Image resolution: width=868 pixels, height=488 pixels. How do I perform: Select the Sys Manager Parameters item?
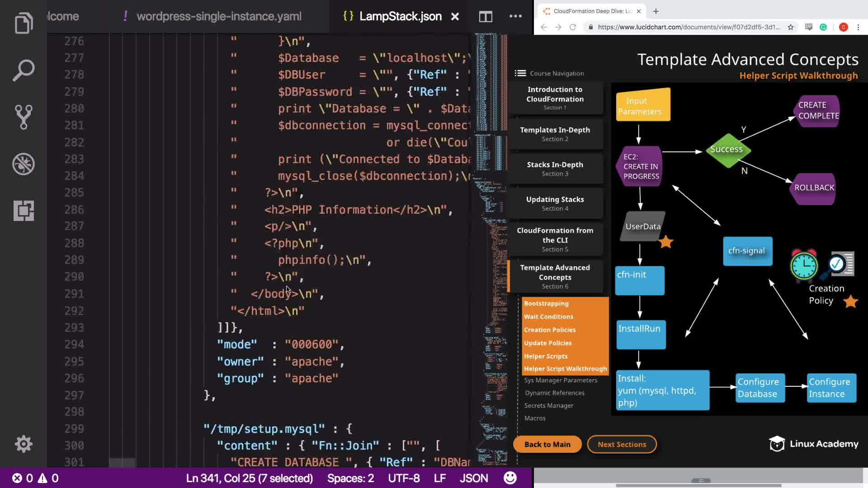pyautogui.click(x=561, y=380)
